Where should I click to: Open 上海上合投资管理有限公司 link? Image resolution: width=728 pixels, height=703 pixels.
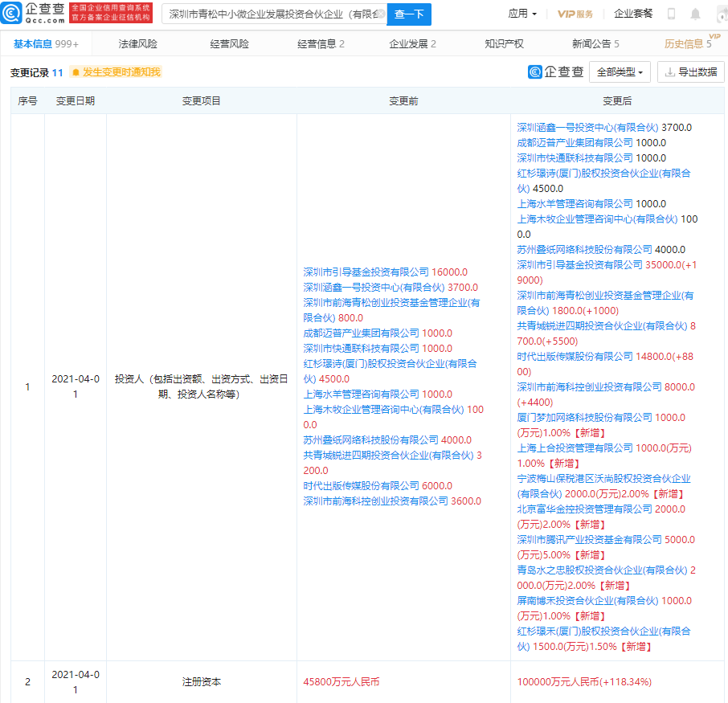[x=575, y=448]
